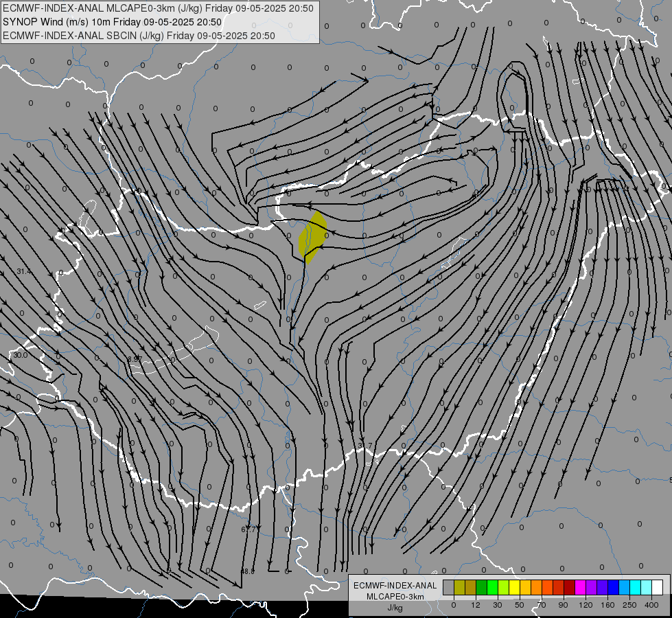672x618 pixels.
Task: Select the magenta legend swatch
Action: 580,588
